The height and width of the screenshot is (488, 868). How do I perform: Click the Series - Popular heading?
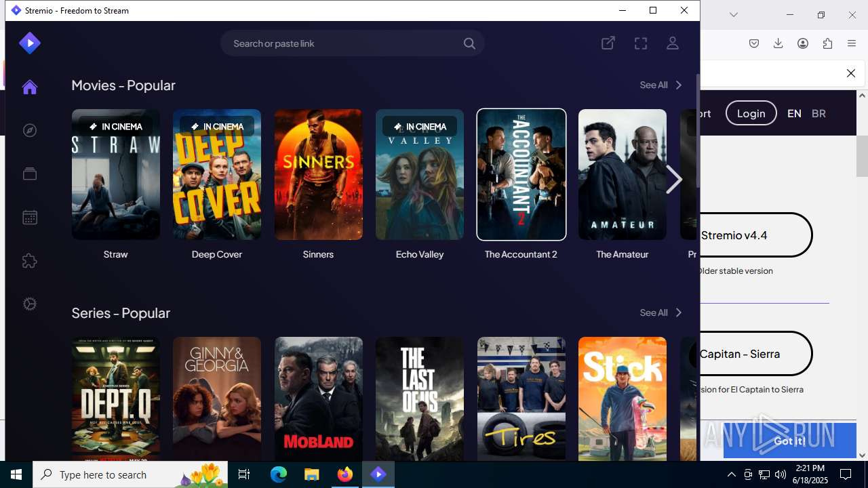point(121,312)
